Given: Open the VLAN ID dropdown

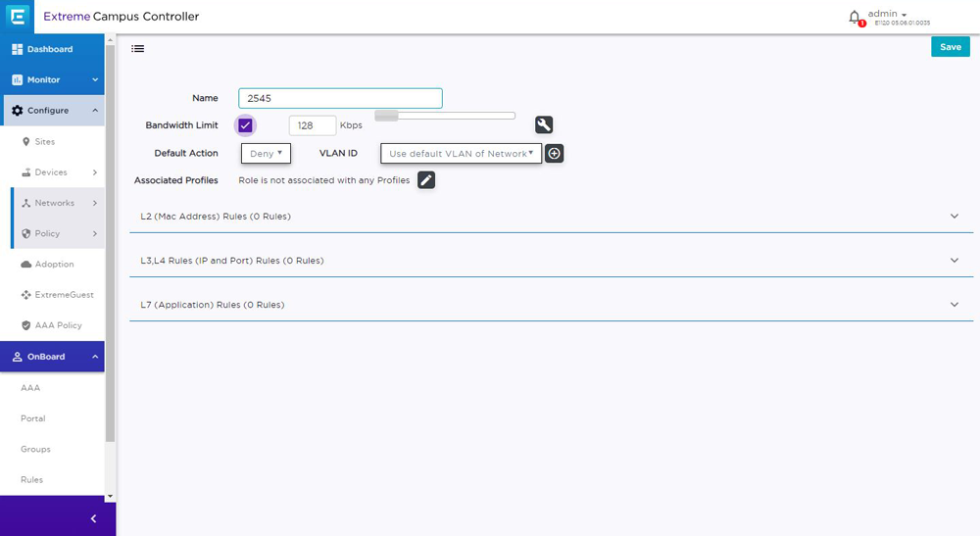Looking at the screenshot, I should point(461,154).
